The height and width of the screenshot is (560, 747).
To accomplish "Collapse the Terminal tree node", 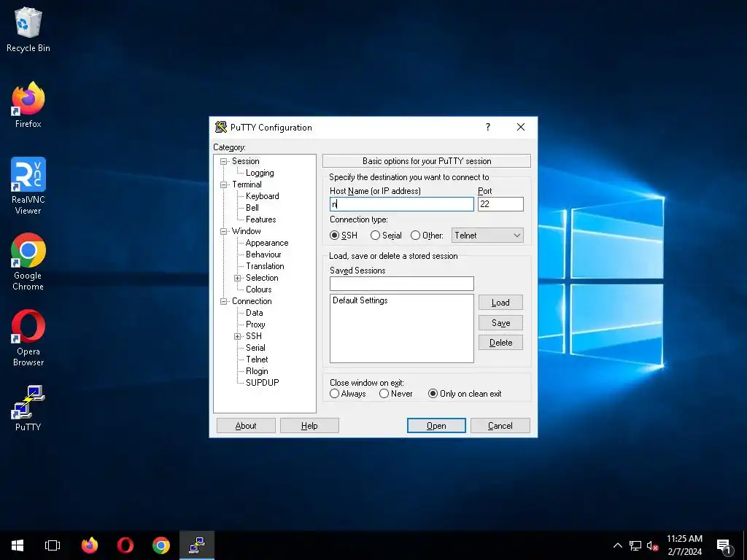I will 223,184.
